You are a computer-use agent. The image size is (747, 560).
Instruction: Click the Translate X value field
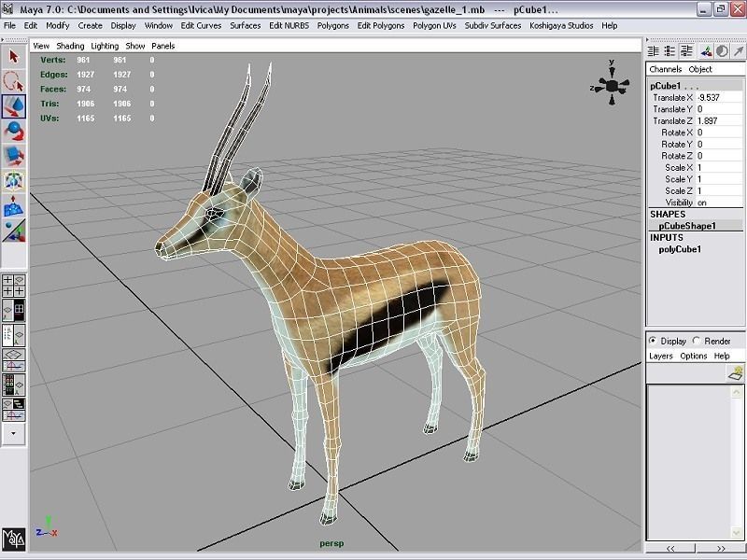[x=719, y=97]
